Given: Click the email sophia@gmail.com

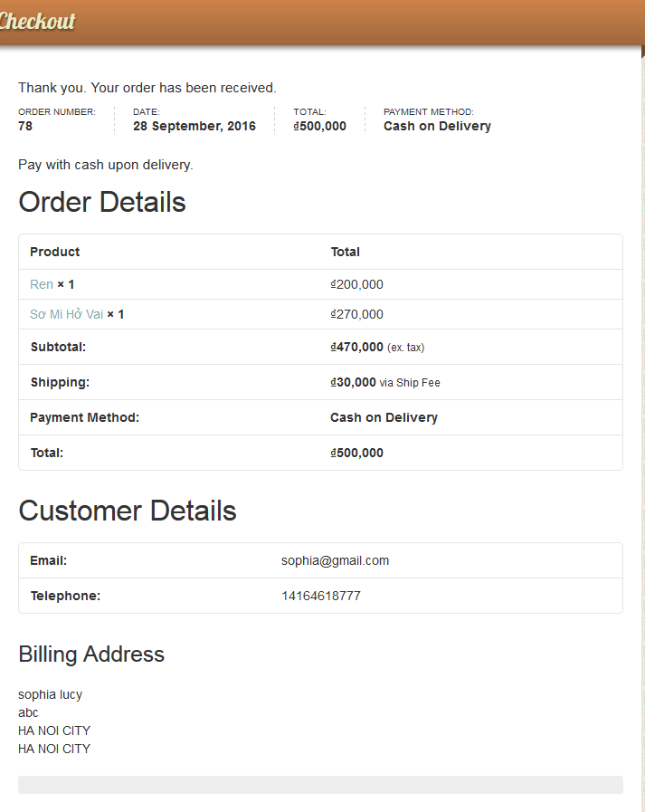Looking at the screenshot, I should [335, 560].
